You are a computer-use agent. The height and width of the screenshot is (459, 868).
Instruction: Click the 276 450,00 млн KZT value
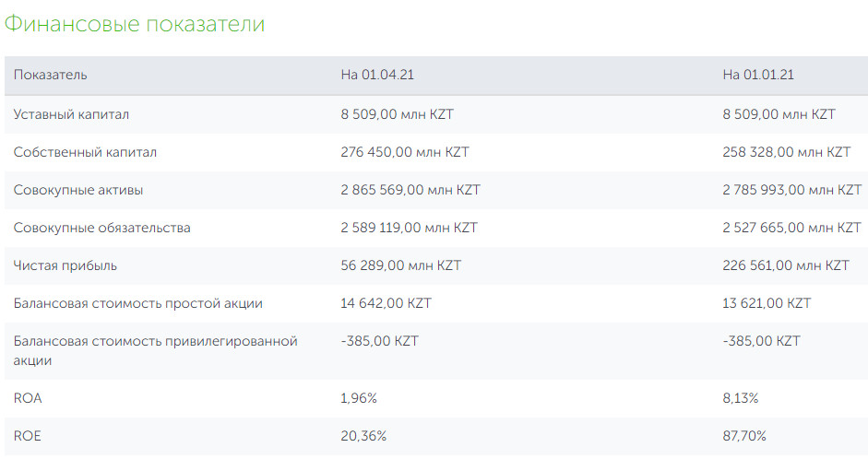point(404,152)
